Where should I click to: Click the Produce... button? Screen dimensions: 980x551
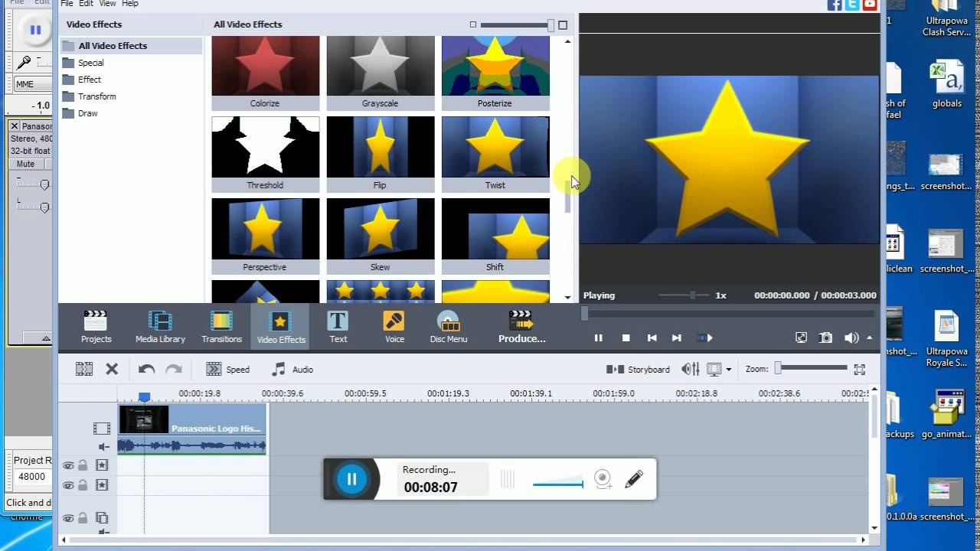[x=521, y=327]
